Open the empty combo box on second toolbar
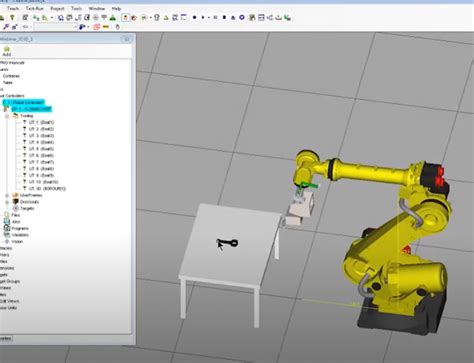 point(55,27)
